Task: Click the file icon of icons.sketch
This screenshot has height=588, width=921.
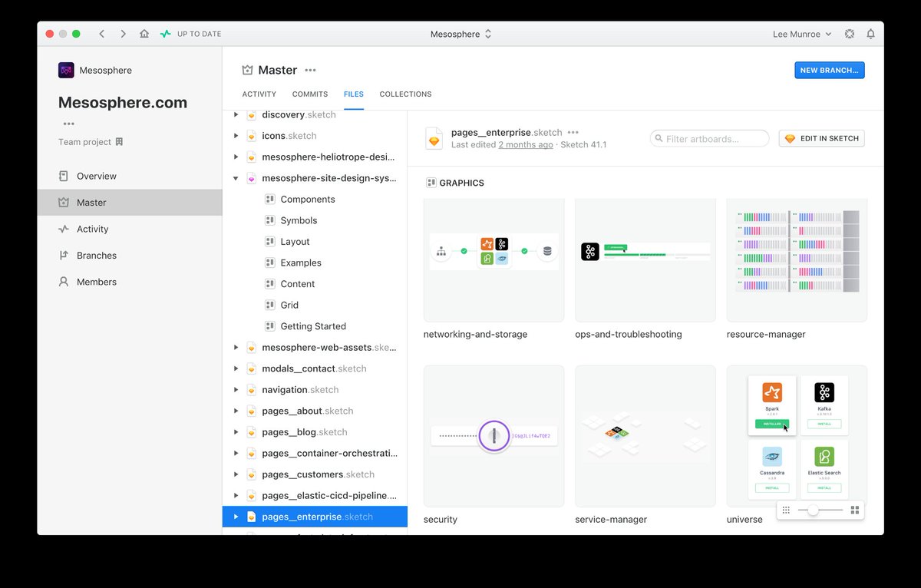Action: click(251, 136)
